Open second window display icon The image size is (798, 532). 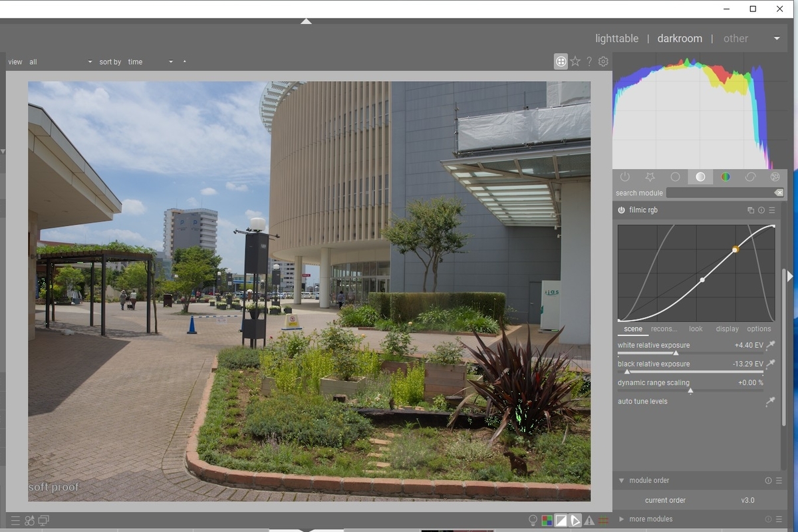(x=44, y=521)
